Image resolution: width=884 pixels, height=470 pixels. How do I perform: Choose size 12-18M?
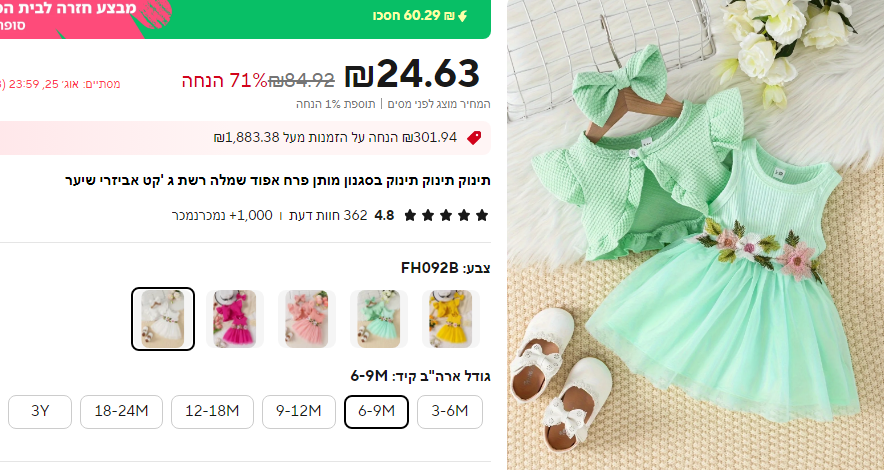tap(213, 411)
